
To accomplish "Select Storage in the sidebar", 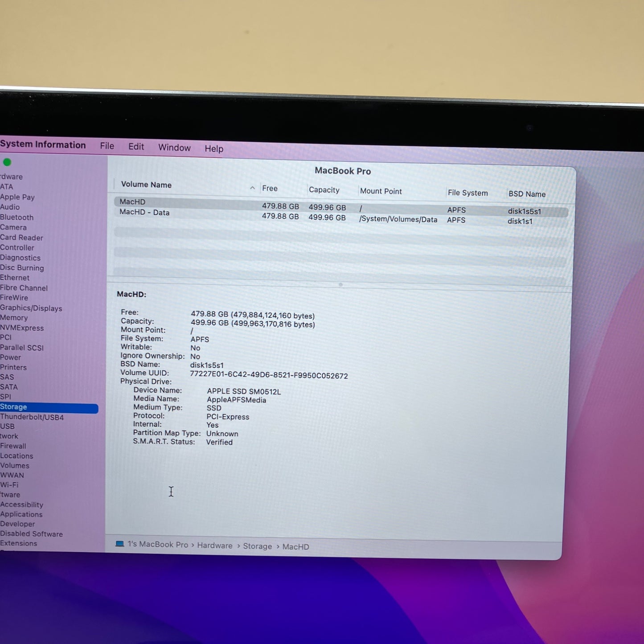I will [x=14, y=407].
